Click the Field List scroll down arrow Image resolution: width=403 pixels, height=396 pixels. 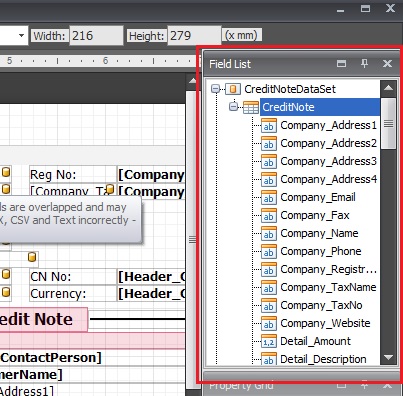[388, 357]
